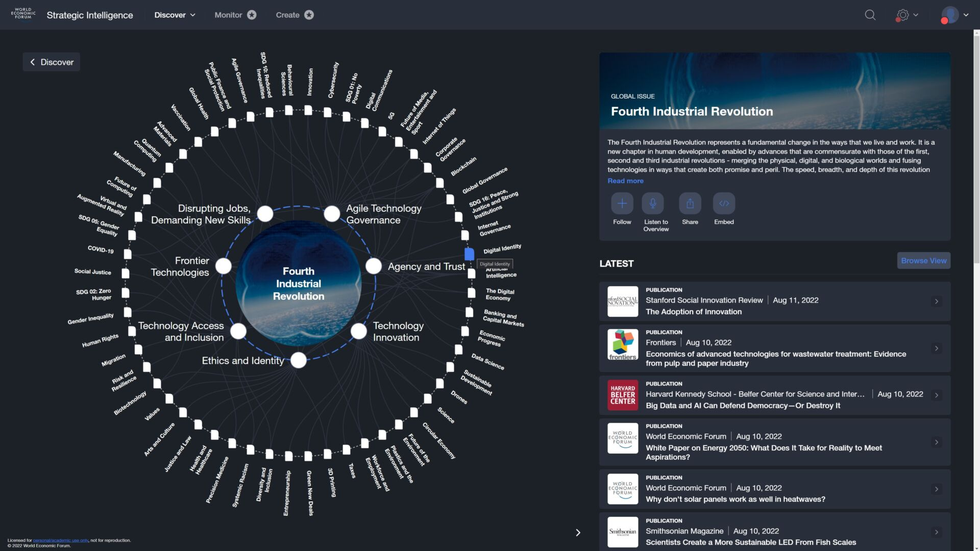Click the Listen to Overview microphone icon

tap(652, 203)
